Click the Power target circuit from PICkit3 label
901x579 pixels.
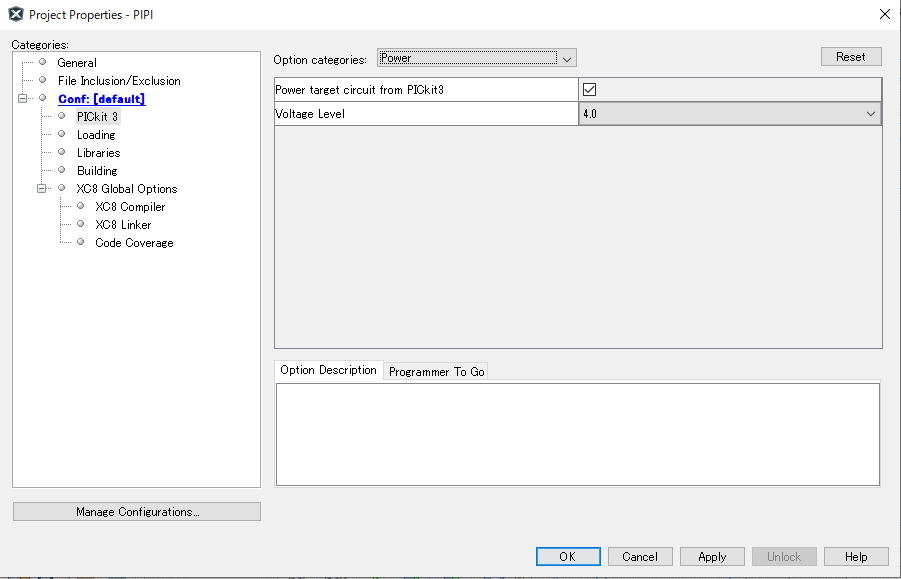(x=360, y=90)
